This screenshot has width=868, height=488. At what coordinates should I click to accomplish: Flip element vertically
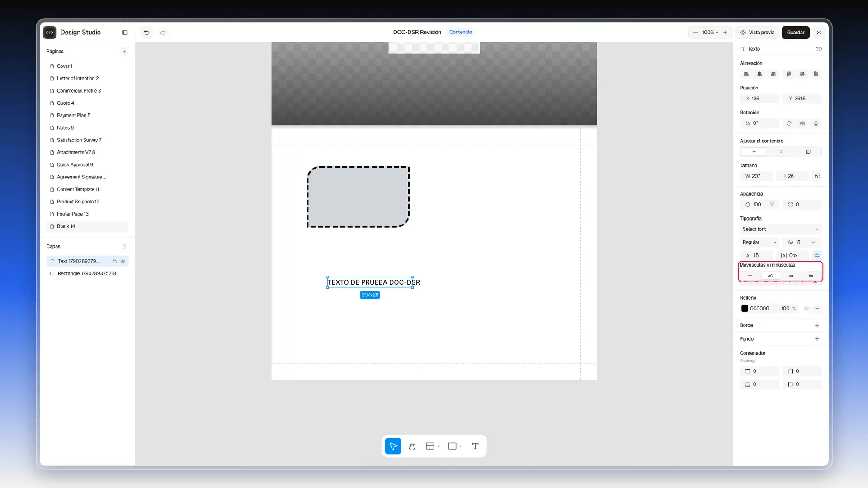point(816,123)
